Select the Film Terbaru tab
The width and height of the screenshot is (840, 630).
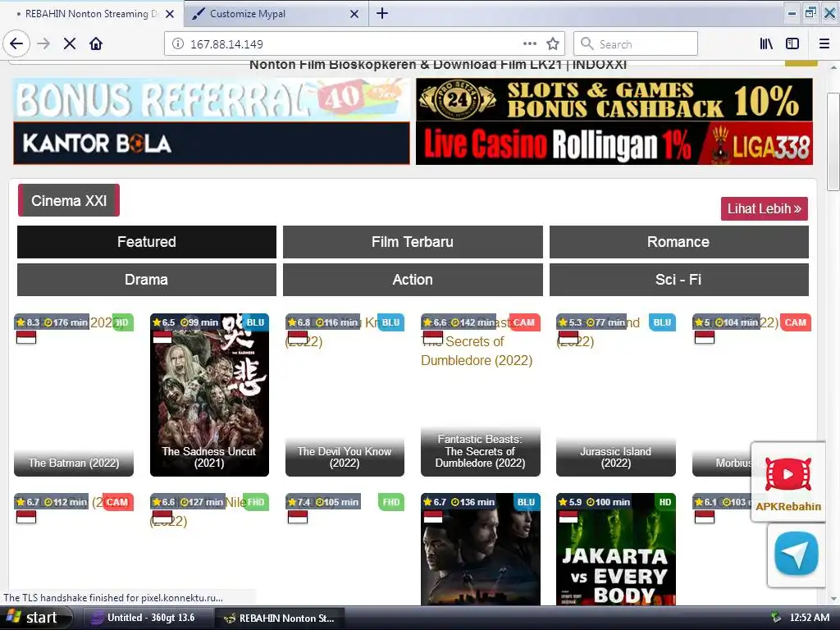[413, 242]
